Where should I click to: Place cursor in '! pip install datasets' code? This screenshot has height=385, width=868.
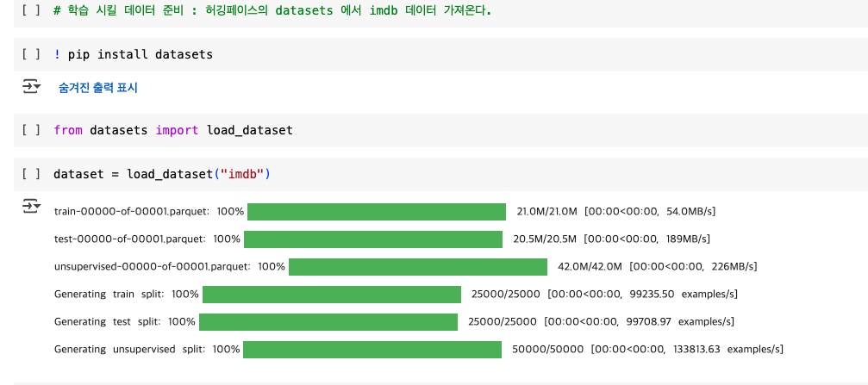pyautogui.click(x=133, y=54)
